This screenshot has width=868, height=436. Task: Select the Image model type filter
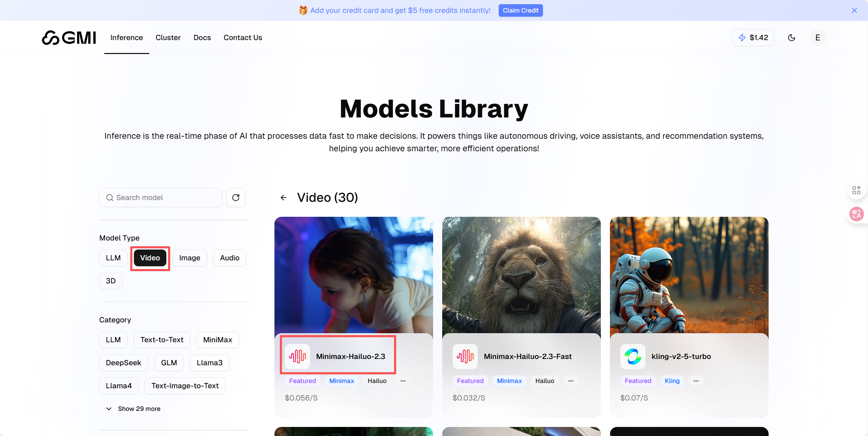pos(190,258)
